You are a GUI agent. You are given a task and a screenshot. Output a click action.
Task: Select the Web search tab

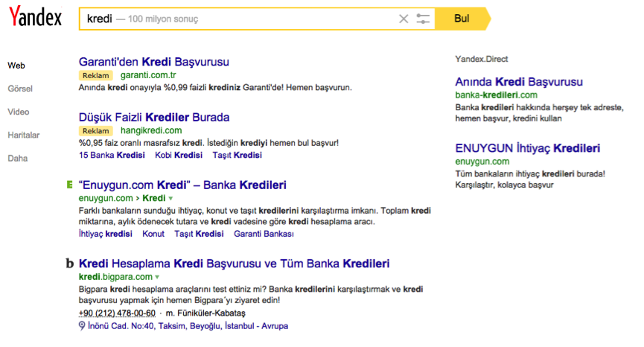[16, 66]
